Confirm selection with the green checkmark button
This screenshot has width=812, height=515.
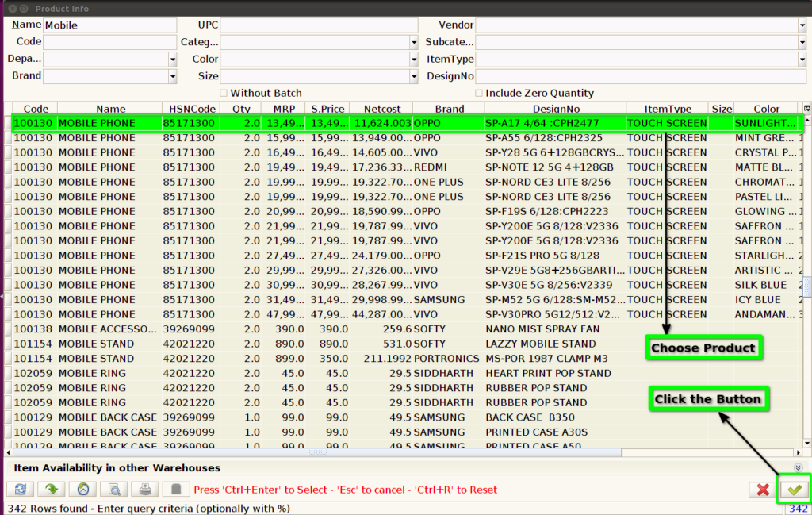tap(795, 490)
